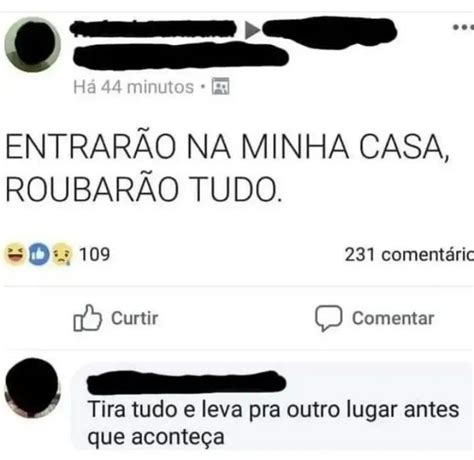Click the Comentar speech bubble icon
The image size is (474, 460).
(328, 318)
